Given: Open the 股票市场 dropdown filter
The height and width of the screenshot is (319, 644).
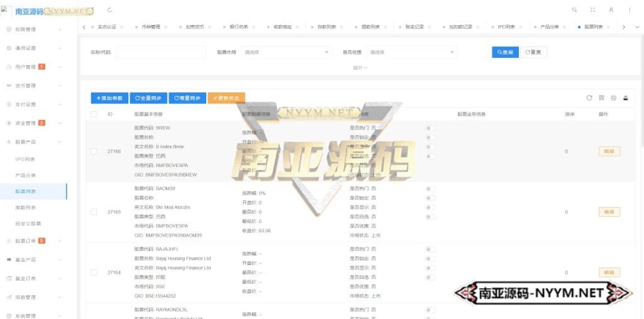Looking at the screenshot, I should tap(287, 53).
